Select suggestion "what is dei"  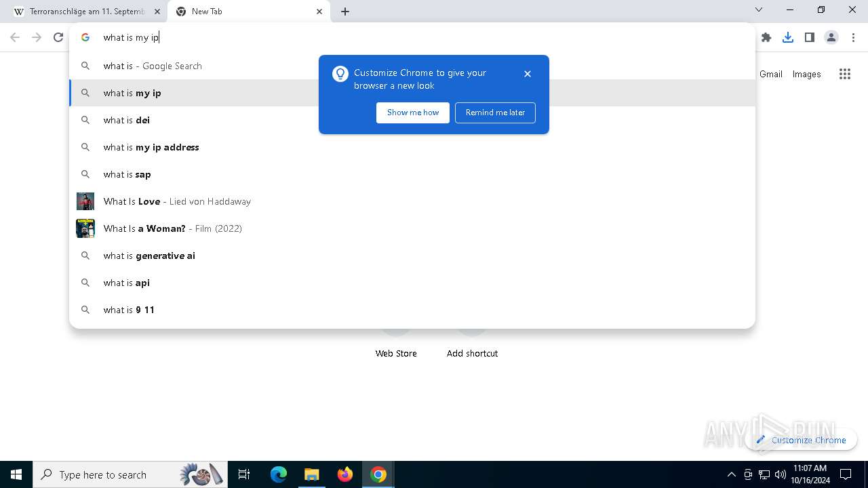(412, 120)
